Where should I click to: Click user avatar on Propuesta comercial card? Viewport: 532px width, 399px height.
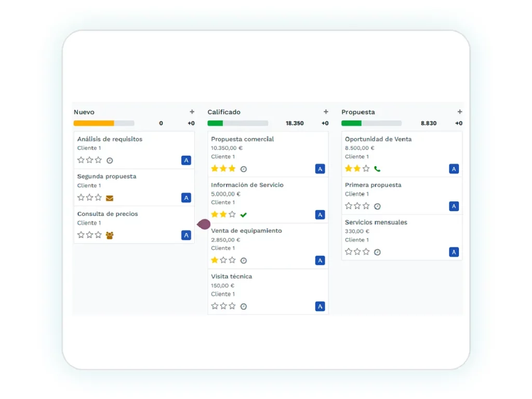pos(320,169)
